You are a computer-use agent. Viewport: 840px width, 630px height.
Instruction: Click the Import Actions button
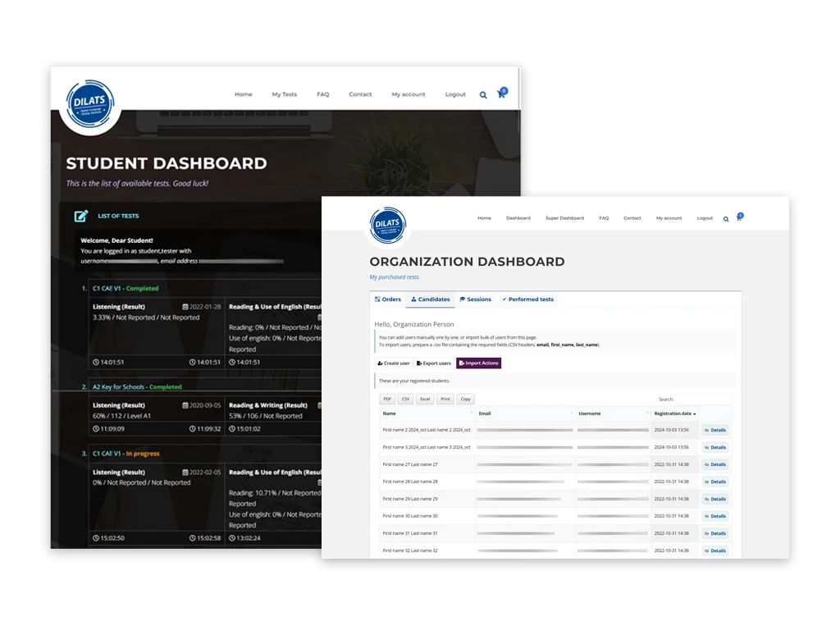(478, 363)
